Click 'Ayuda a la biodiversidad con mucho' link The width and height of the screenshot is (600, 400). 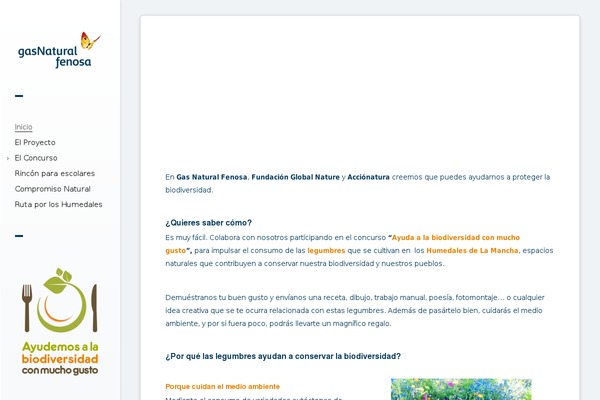click(456, 237)
